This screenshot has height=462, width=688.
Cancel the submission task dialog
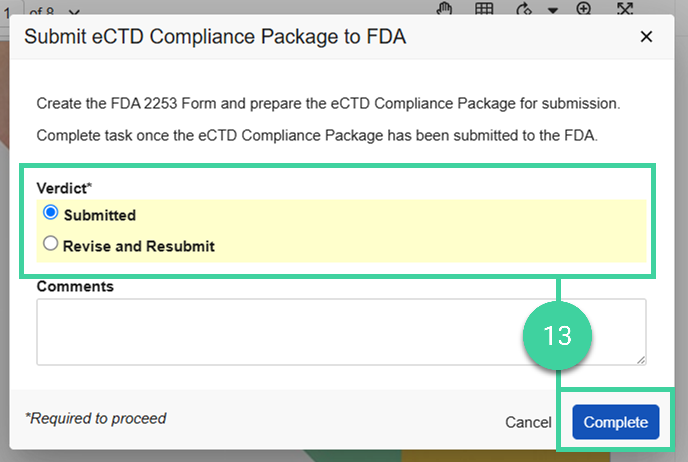click(528, 422)
